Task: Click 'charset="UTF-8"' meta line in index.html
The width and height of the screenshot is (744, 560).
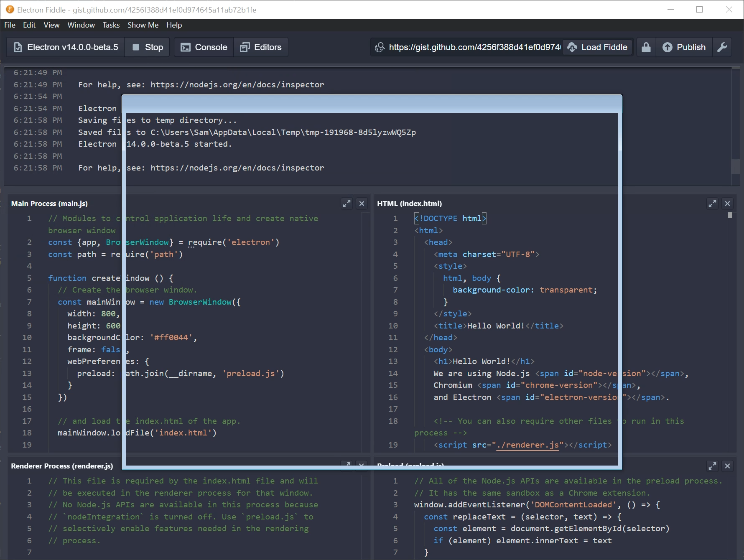Action: coord(487,254)
